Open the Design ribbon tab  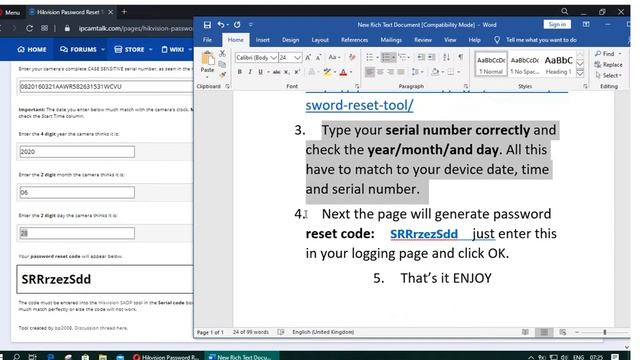click(290, 40)
